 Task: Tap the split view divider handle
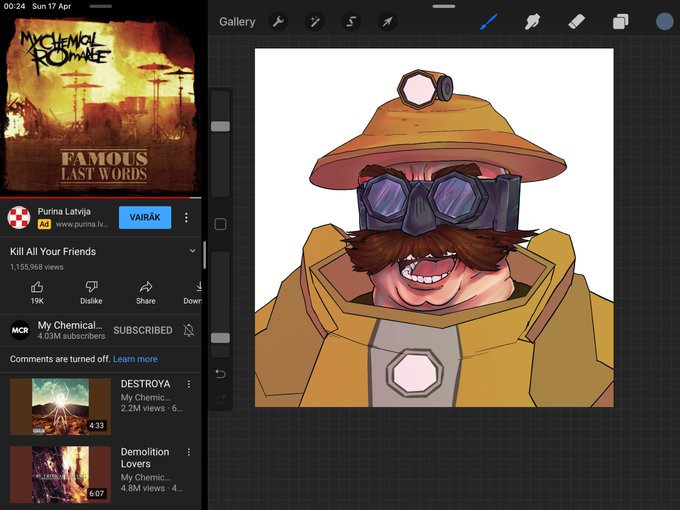pos(204,255)
